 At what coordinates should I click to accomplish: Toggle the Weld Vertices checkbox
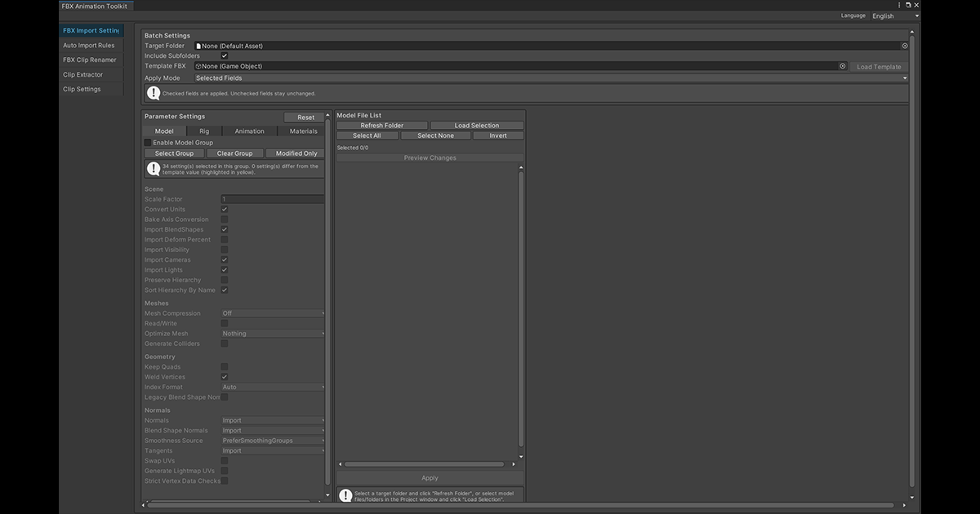225,377
